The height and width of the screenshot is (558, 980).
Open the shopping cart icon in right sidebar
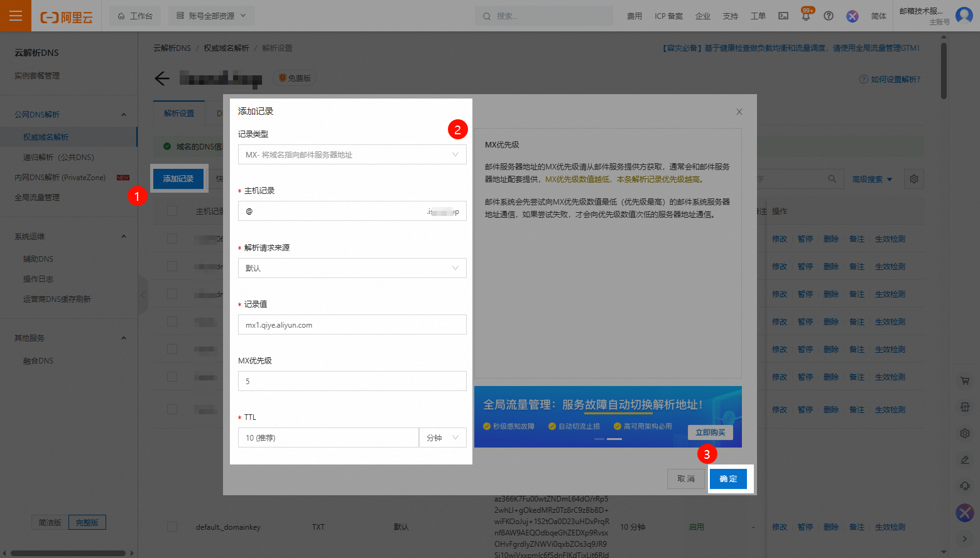966,380
